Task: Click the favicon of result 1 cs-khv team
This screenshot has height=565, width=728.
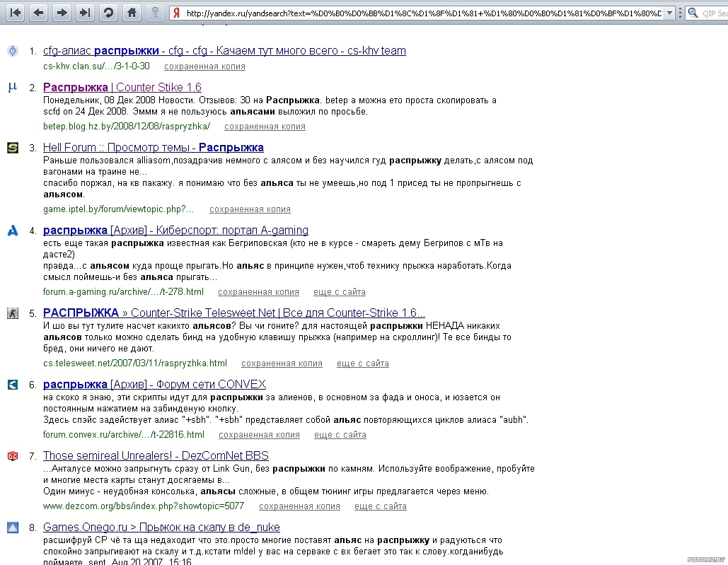Action: [13, 51]
